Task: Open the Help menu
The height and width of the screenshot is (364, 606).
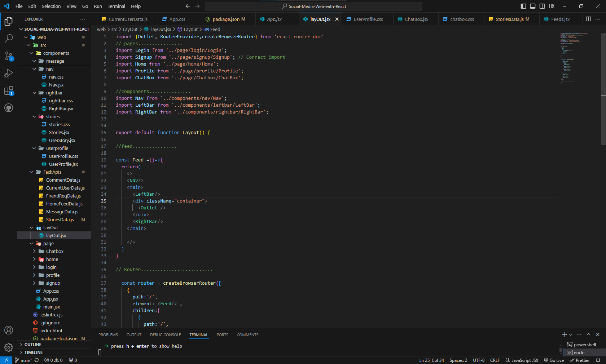Action: click(136, 6)
